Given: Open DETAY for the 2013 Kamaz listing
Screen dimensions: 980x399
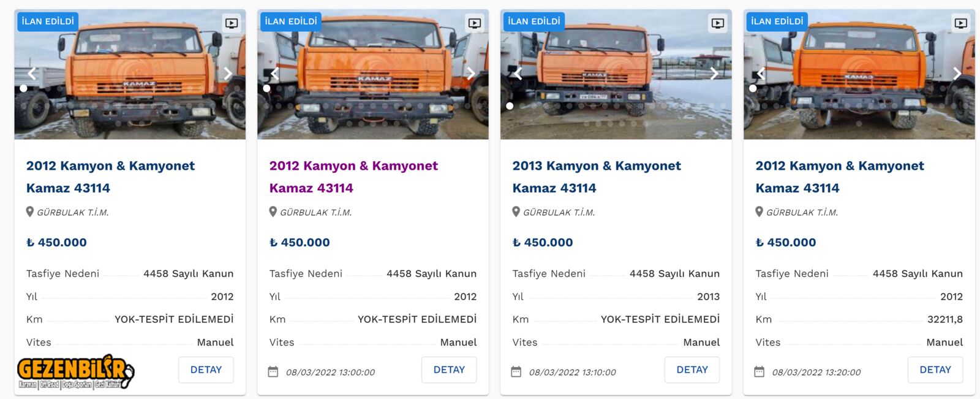Looking at the screenshot, I should pyautogui.click(x=692, y=370).
